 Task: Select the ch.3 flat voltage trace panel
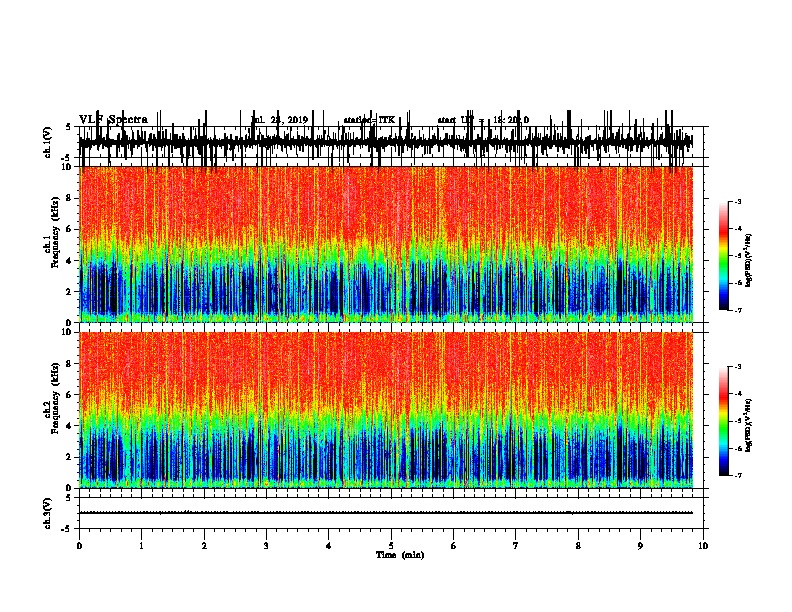(x=391, y=513)
